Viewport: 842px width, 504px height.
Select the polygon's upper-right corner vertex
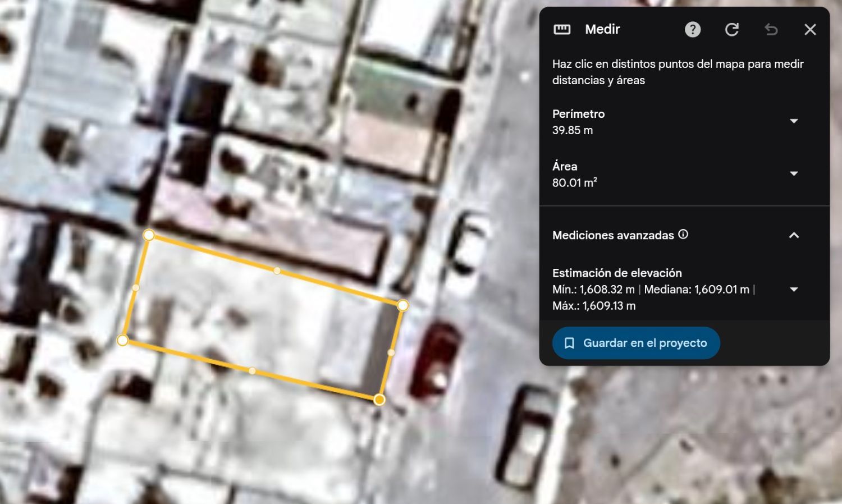pyautogui.click(x=402, y=305)
